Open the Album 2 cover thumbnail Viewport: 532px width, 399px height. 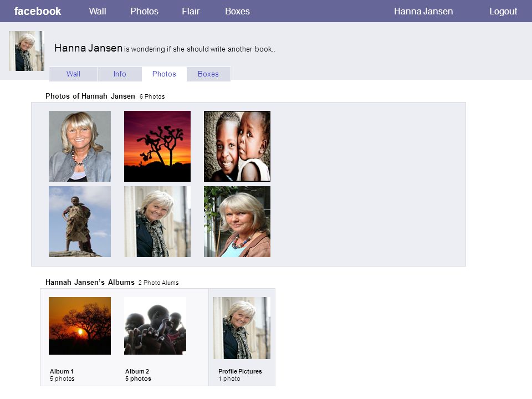155,326
